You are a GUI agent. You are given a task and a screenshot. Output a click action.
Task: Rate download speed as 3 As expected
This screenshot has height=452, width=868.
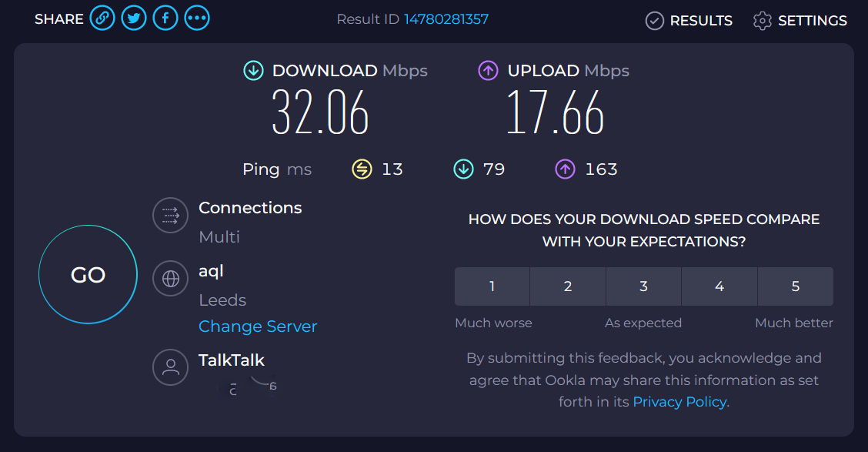click(643, 286)
